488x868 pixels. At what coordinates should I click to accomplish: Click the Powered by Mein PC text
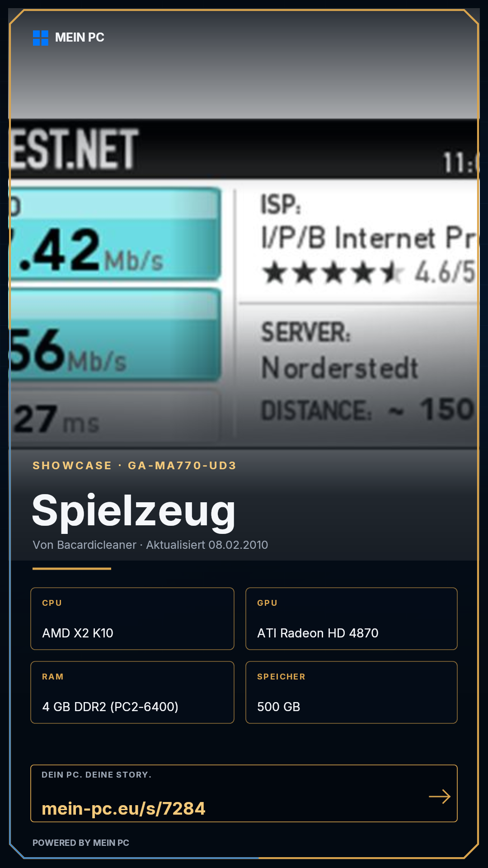coord(81,843)
